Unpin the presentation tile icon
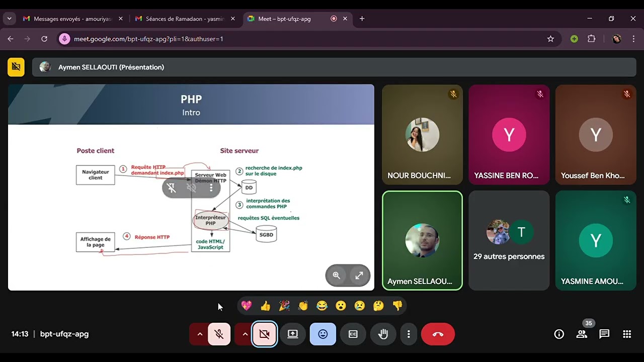Screen dimensions: 644x362 [x=172, y=188]
